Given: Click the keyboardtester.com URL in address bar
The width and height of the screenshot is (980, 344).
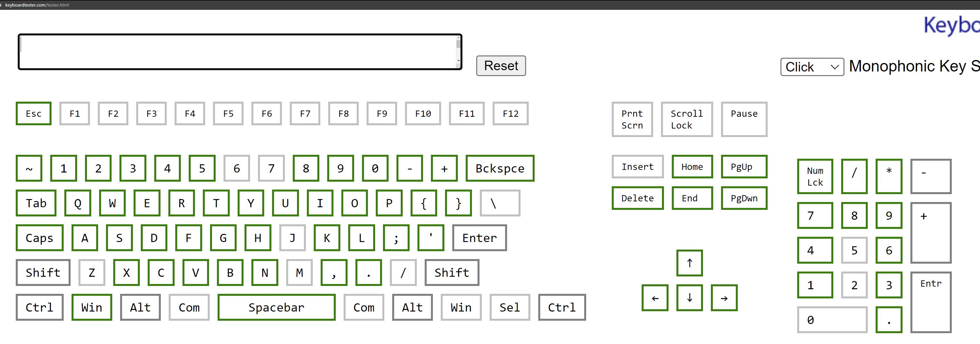Looking at the screenshot, I should tap(37, 5).
